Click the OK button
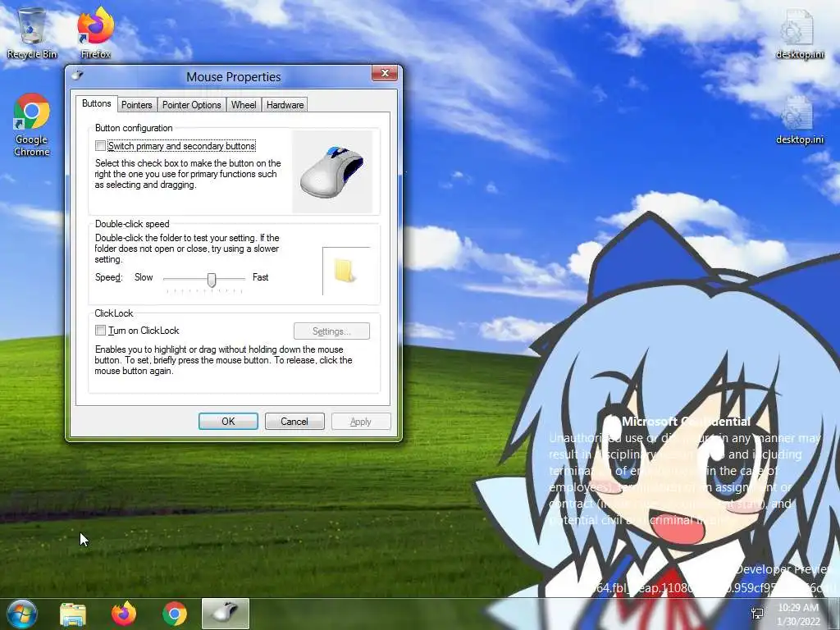Viewport: 840px width, 630px height. tap(228, 421)
